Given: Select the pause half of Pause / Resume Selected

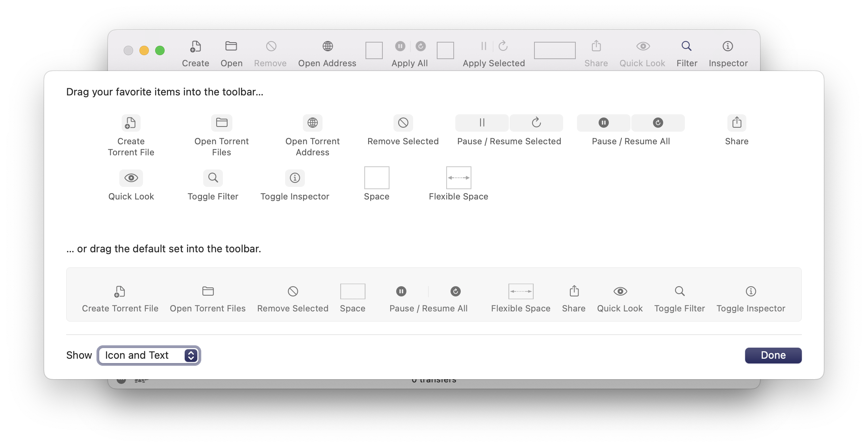Looking at the screenshot, I should (481, 123).
